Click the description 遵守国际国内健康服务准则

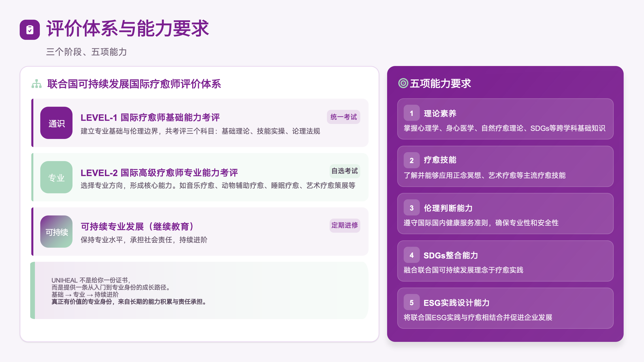click(481, 223)
